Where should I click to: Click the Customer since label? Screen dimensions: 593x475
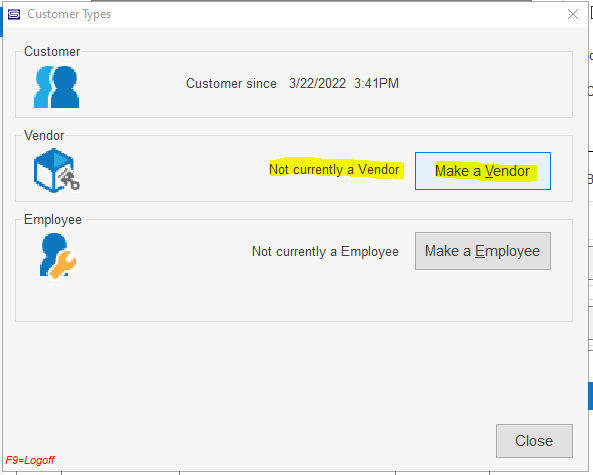[x=231, y=83]
